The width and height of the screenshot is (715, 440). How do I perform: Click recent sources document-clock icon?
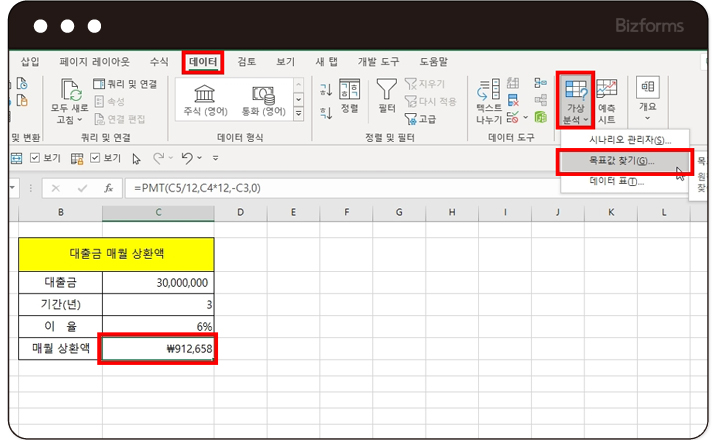coord(21,83)
